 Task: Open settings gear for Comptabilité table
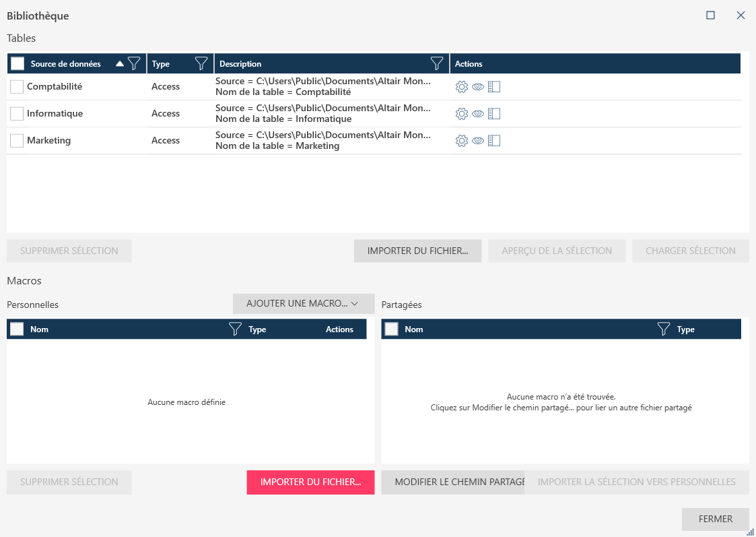[x=461, y=87]
